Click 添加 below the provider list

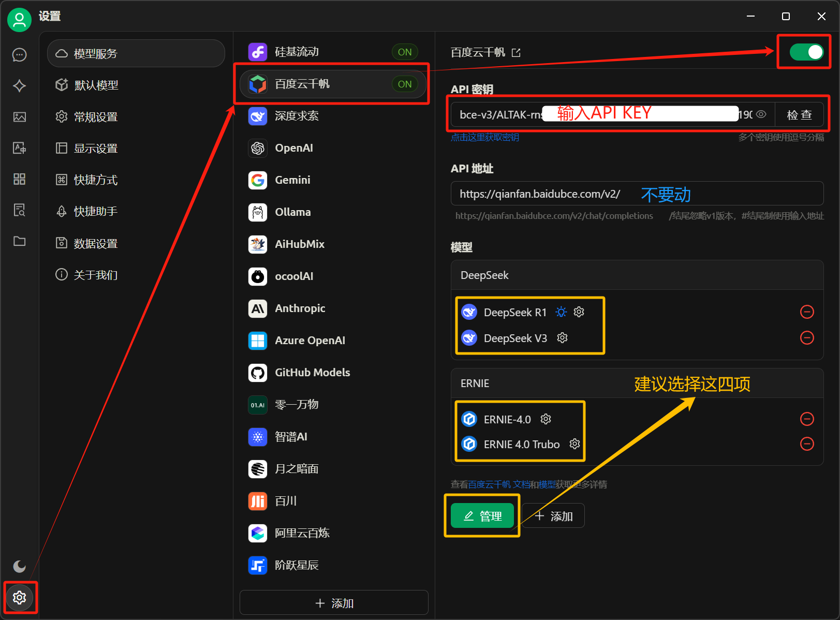click(x=334, y=603)
